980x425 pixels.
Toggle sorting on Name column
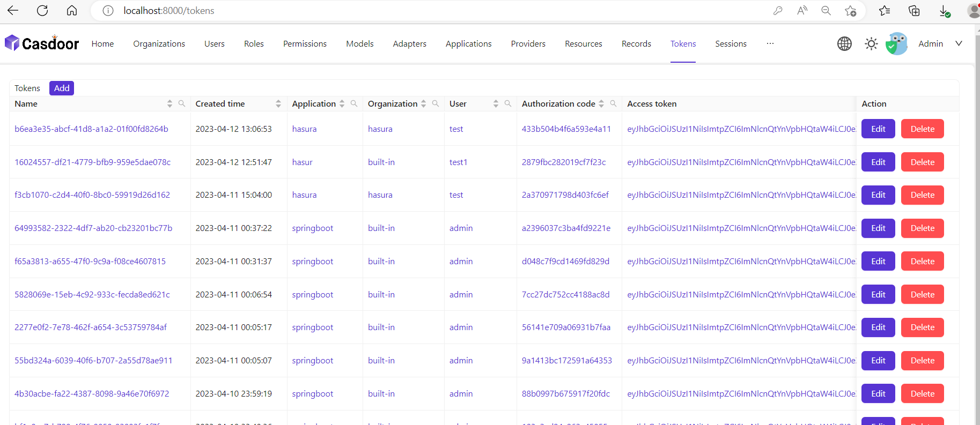170,103
